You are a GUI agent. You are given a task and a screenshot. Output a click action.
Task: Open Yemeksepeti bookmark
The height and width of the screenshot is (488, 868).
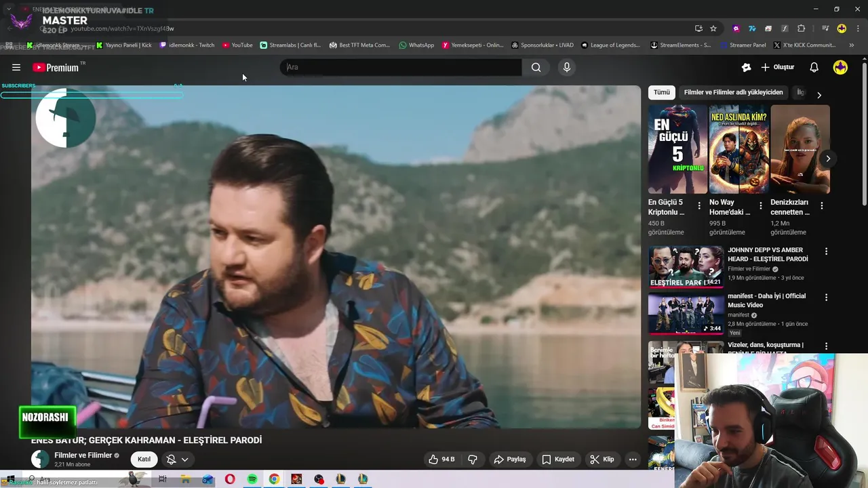[x=473, y=45]
